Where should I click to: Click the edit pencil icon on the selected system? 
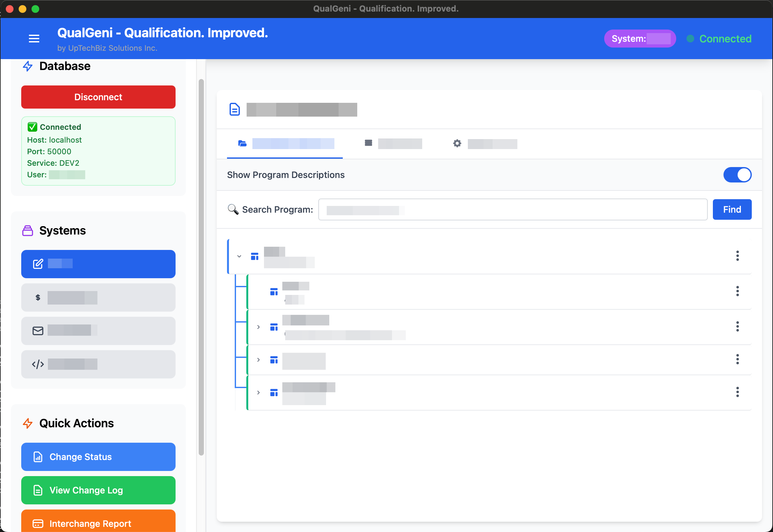[38, 264]
